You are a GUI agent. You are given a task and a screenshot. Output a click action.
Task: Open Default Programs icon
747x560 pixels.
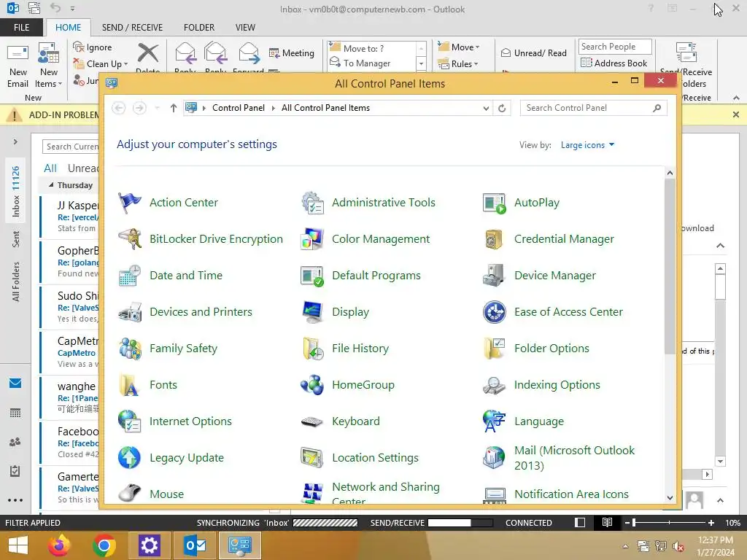[312, 276]
